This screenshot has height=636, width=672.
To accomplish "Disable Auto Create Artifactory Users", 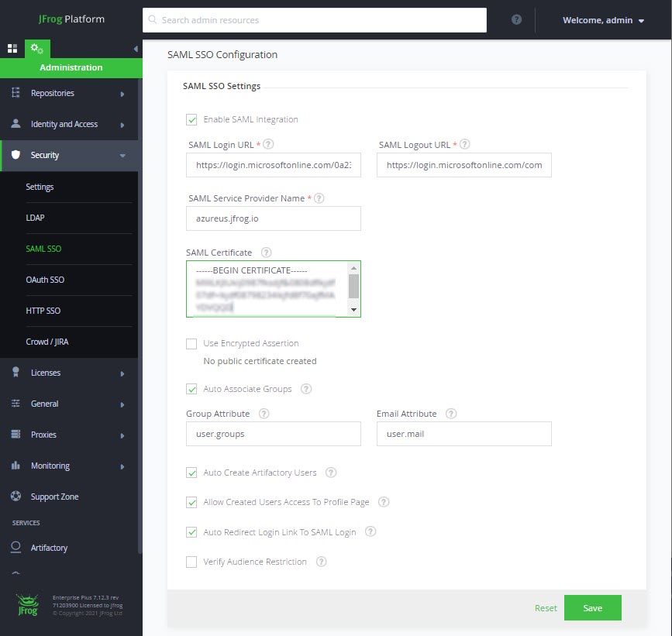I will 191,473.
